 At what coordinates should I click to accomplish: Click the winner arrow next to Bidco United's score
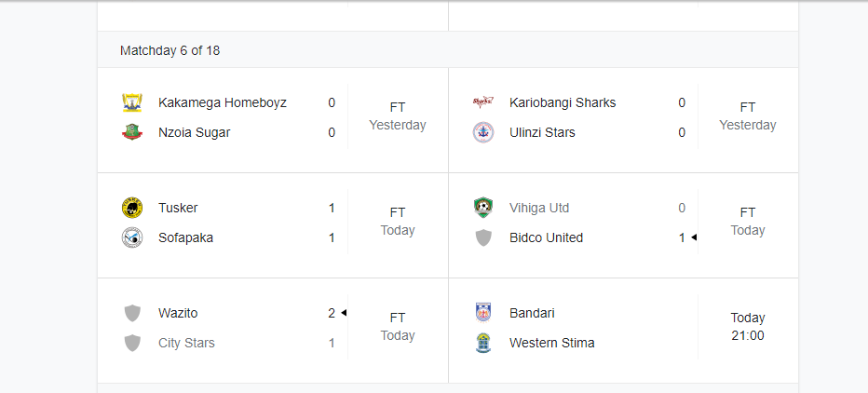[x=694, y=237]
